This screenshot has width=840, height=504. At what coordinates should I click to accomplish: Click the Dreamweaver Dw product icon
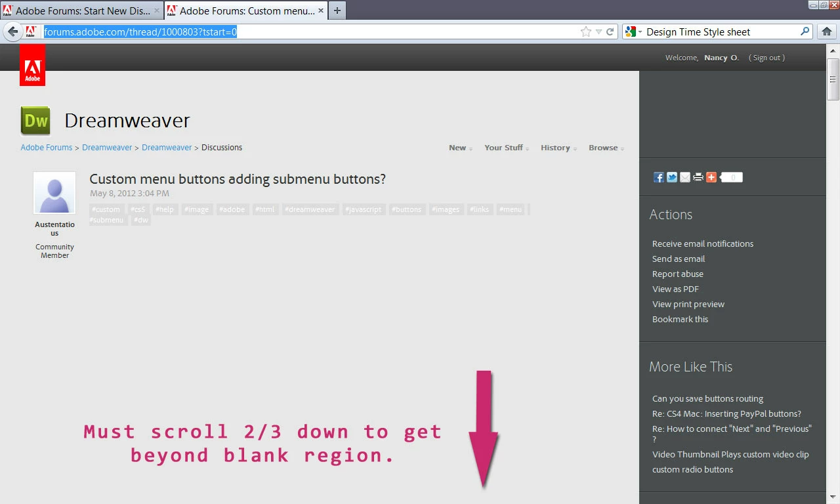pyautogui.click(x=35, y=121)
